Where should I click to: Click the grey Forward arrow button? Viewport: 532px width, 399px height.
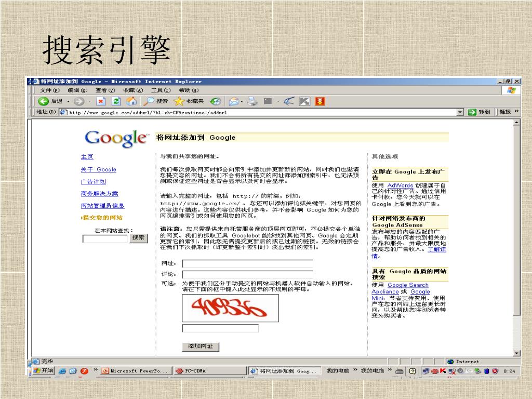click(79, 101)
